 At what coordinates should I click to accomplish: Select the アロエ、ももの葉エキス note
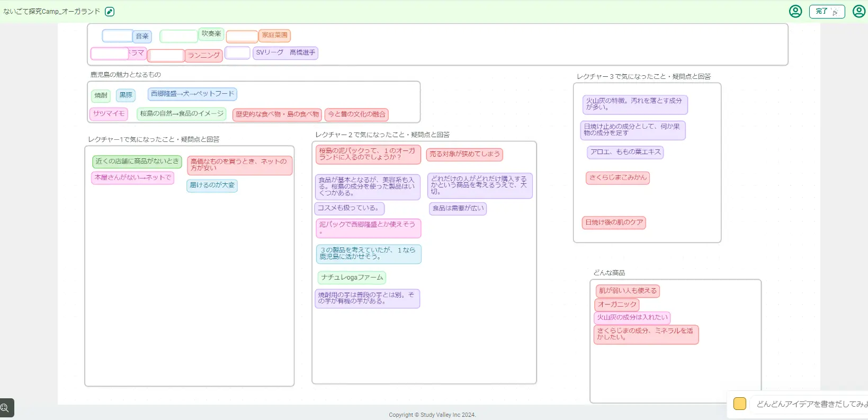tap(625, 153)
